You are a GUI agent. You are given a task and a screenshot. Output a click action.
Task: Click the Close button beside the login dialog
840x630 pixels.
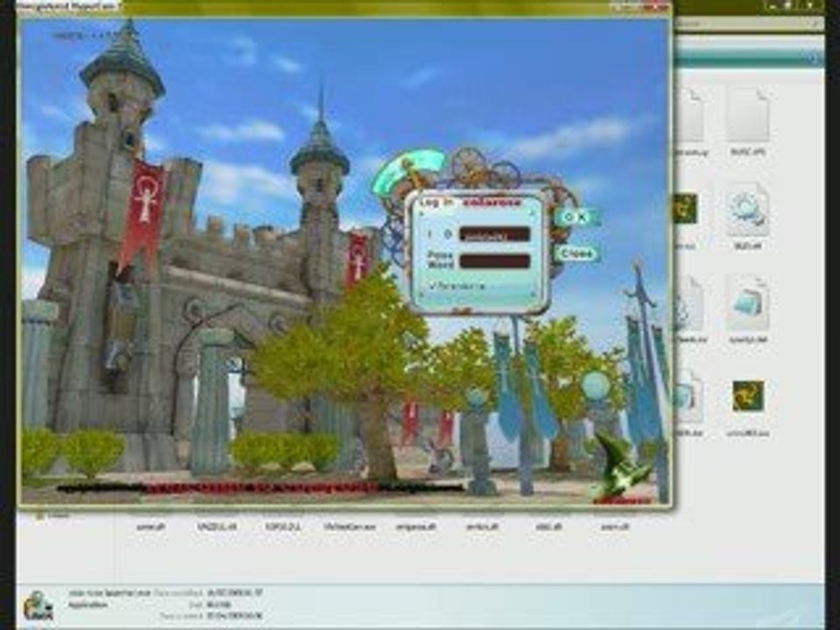point(577,253)
